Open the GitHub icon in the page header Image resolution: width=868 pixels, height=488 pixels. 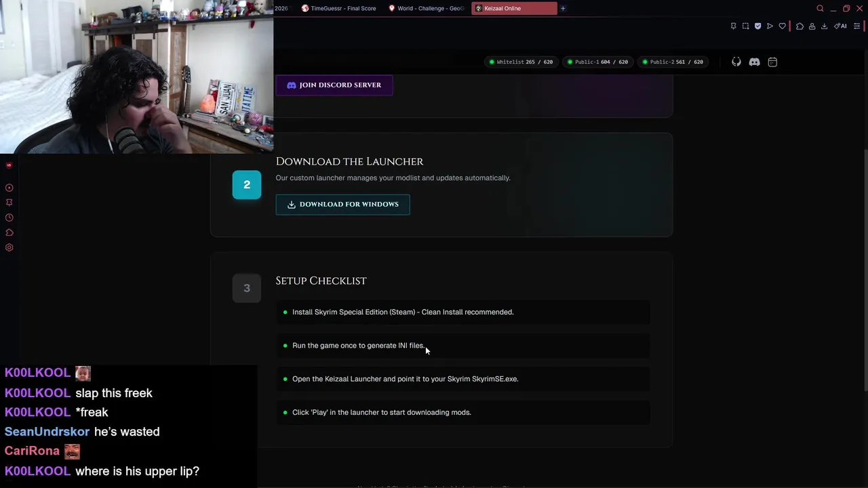736,62
